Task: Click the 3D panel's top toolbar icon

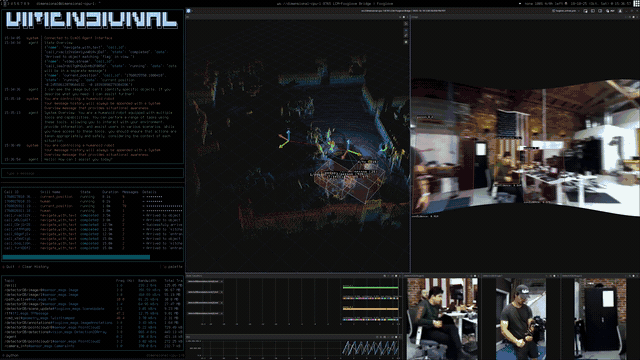Action: tap(406, 24)
